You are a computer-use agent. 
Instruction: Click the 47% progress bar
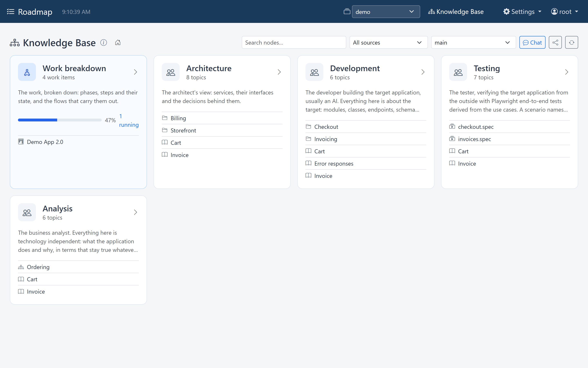coord(60,120)
